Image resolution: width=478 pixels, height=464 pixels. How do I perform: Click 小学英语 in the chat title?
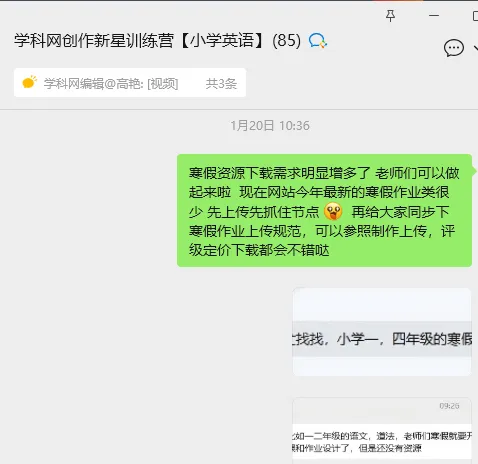pyautogui.click(x=223, y=41)
